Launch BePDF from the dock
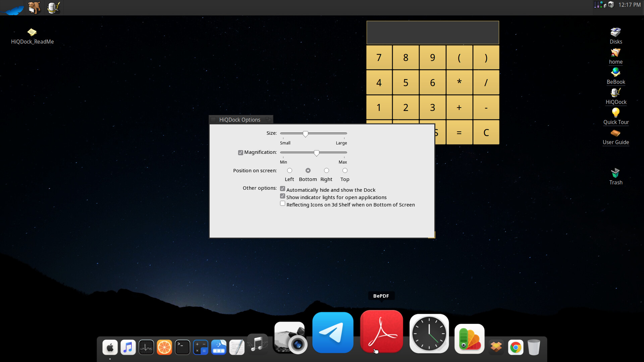 click(x=381, y=331)
